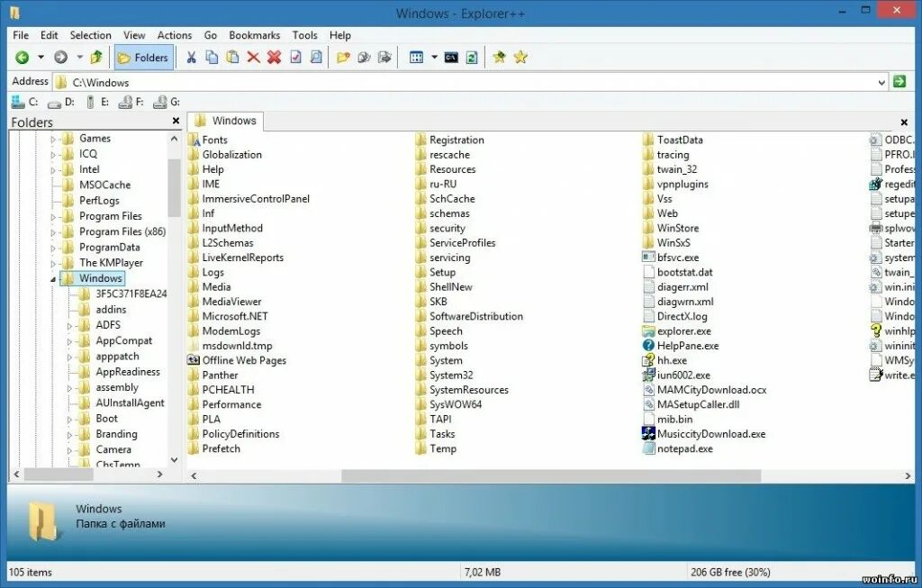Expand the ADFS tree node

[69, 325]
